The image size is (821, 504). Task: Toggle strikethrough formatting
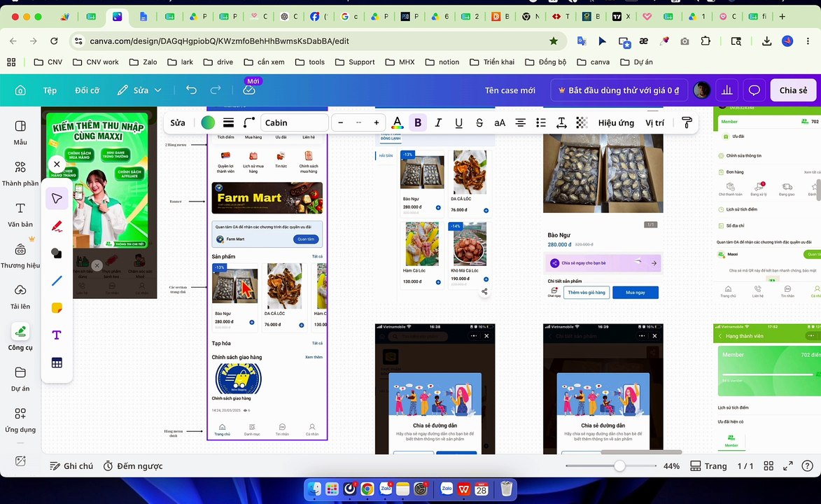[x=479, y=122]
